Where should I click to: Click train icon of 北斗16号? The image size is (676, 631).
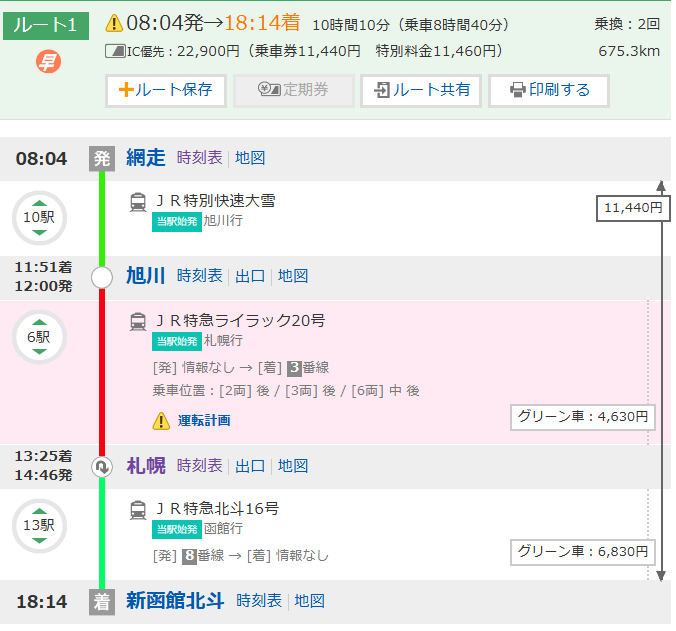click(138, 510)
